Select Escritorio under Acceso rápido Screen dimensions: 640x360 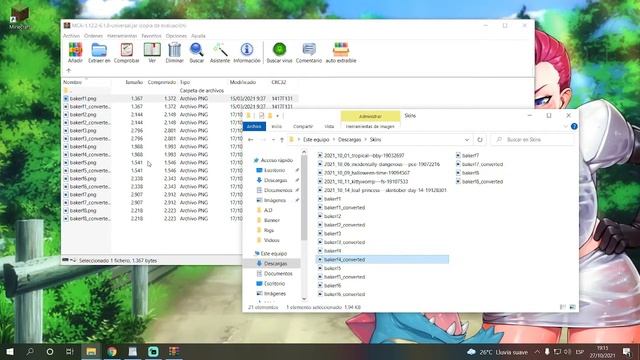click(x=274, y=170)
